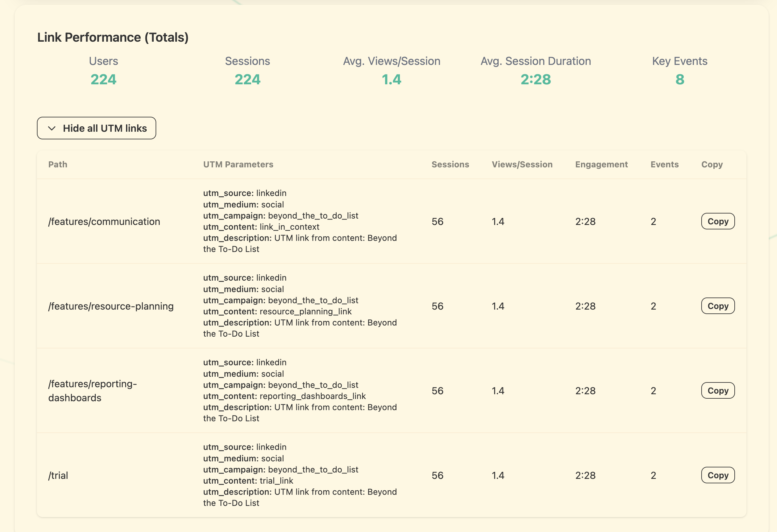The width and height of the screenshot is (777, 532).
Task: Copy the /features/reporting-dashboards UTM link
Action: [x=717, y=390]
